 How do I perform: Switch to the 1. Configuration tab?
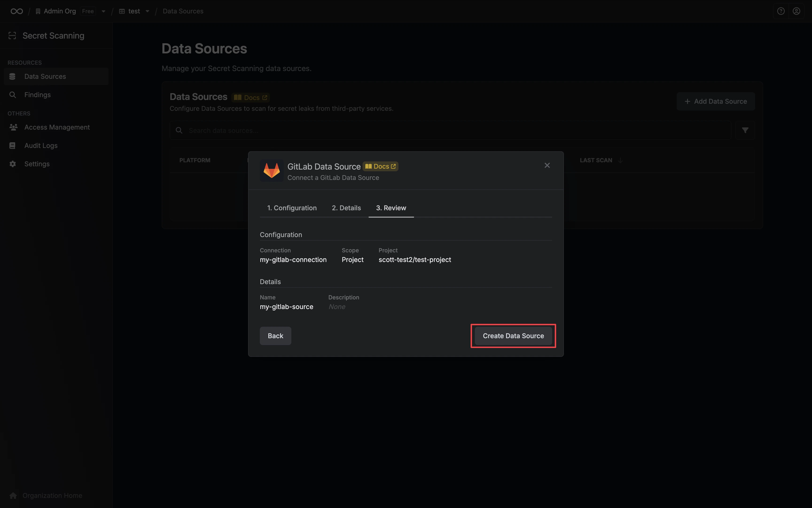coord(292,208)
